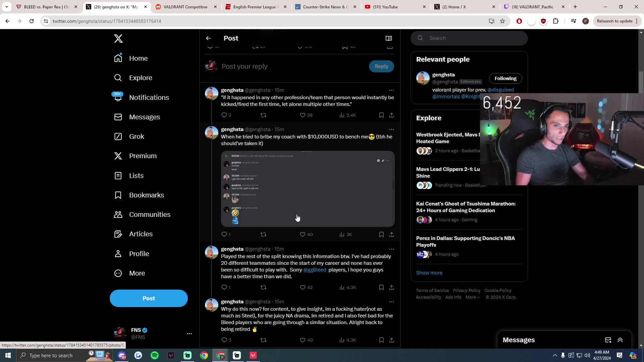
Task: Bookmark this page with star icon
Action: click(502, 21)
